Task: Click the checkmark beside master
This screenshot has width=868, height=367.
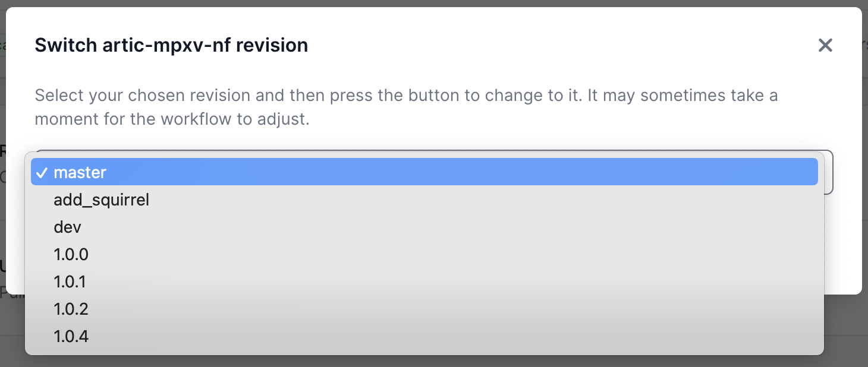Action: (x=42, y=173)
